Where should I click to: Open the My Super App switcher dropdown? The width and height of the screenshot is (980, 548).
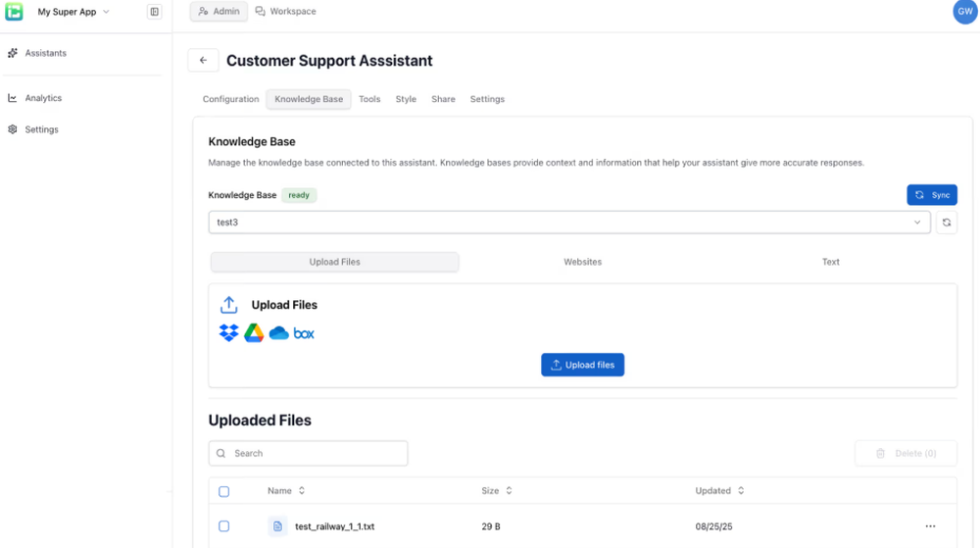(73, 12)
